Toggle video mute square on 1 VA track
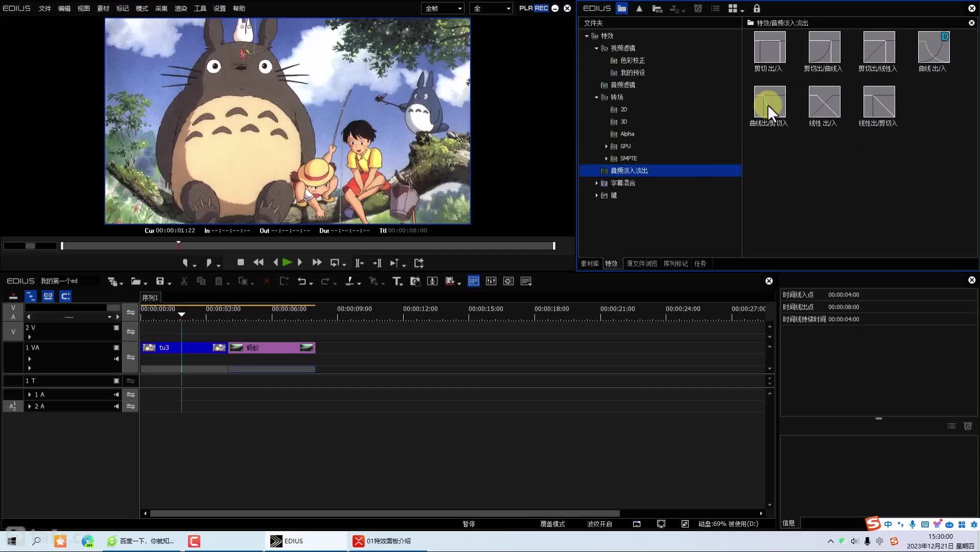The height and width of the screenshot is (552, 980). tap(116, 348)
